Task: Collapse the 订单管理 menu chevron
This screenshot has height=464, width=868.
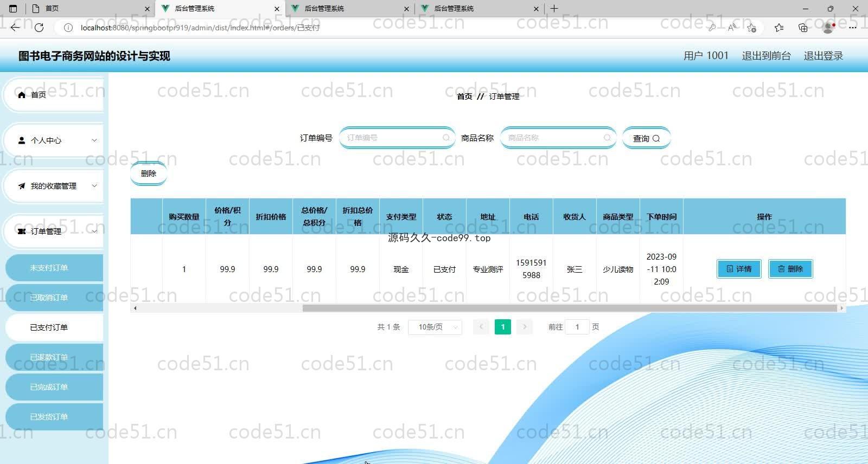Action: [94, 231]
